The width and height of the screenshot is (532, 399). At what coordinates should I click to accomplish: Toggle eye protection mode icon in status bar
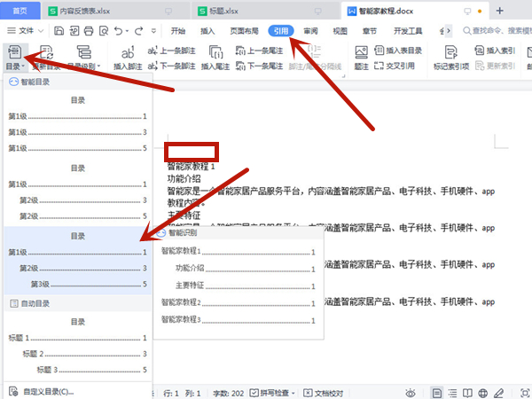tap(414, 392)
